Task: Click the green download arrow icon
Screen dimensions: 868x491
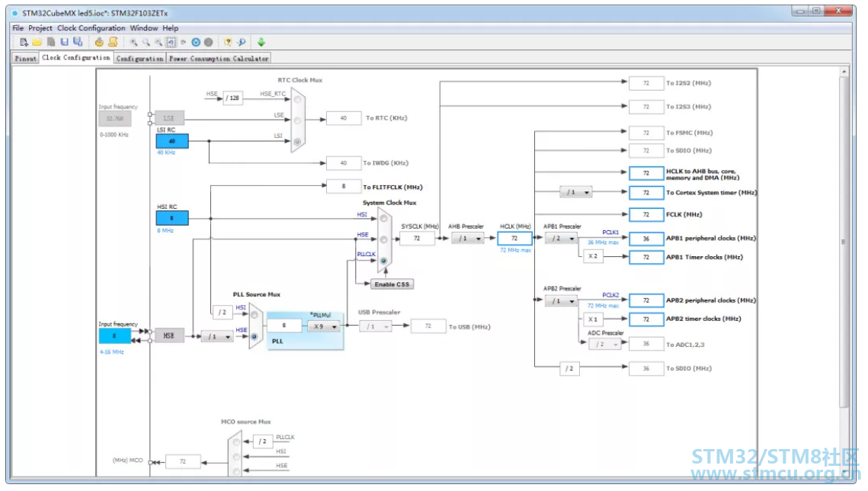Action: click(261, 42)
